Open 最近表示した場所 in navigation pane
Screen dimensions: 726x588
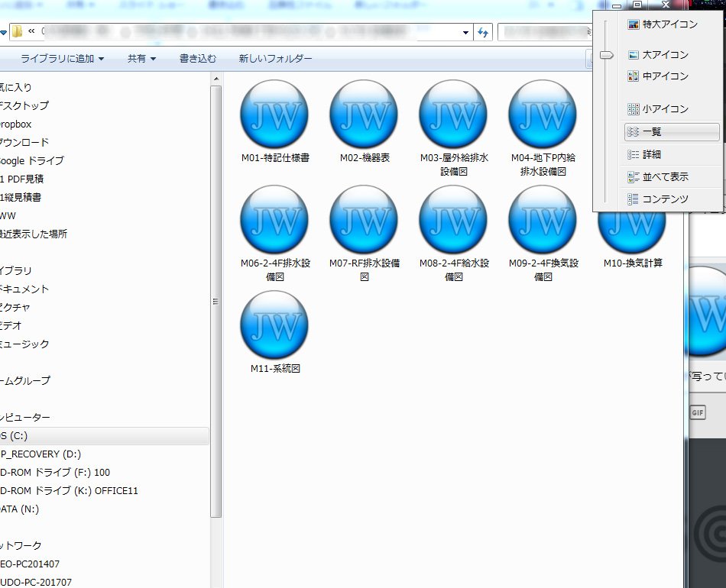34,234
